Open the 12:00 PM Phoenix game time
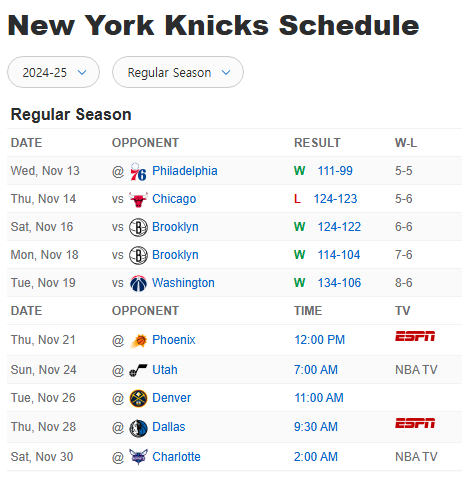The width and height of the screenshot is (462, 479). [319, 340]
